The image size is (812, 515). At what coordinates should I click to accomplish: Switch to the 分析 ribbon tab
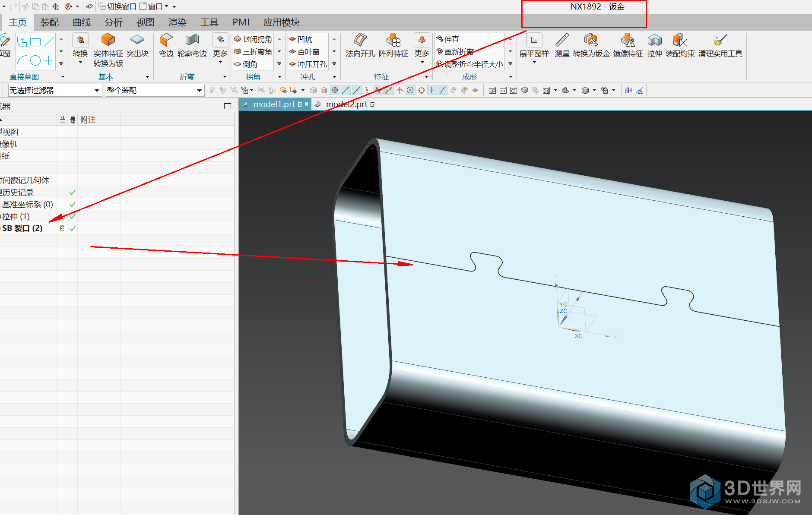114,22
